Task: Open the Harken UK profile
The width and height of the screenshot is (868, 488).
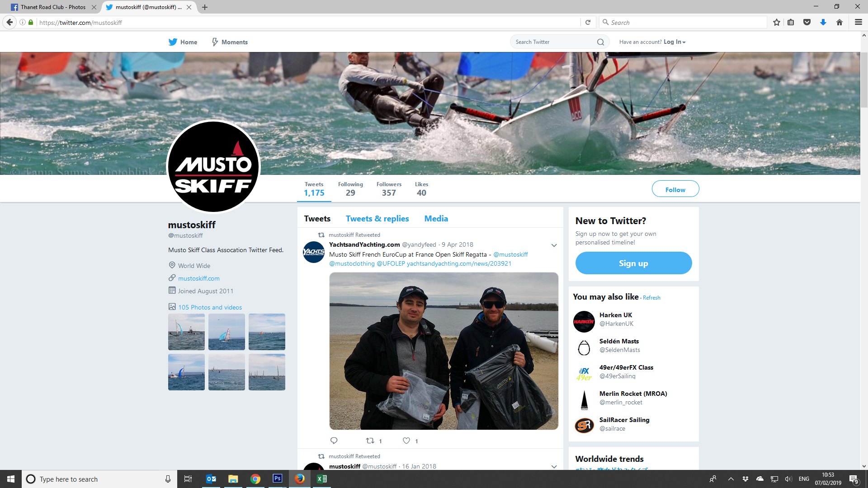Action: (616, 315)
